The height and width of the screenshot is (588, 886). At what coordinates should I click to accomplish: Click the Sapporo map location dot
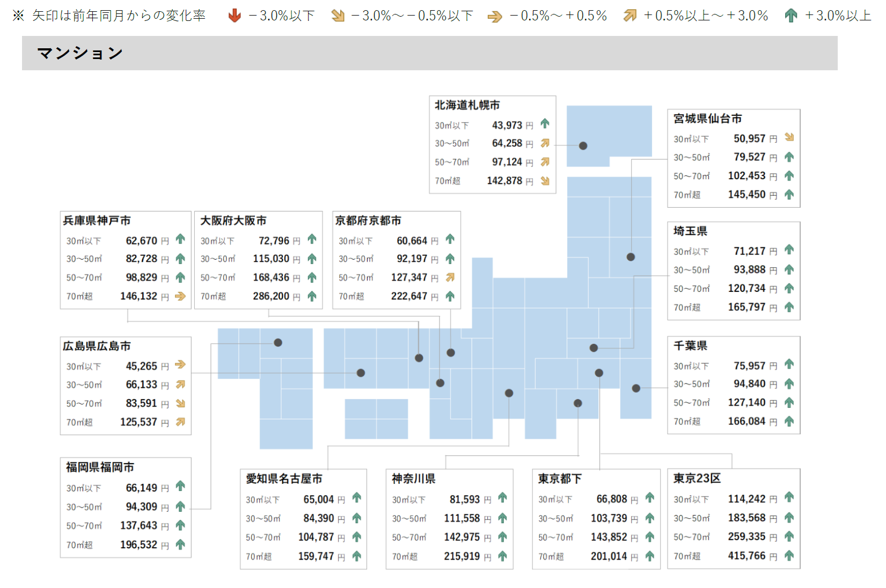[x=583, y=145]
